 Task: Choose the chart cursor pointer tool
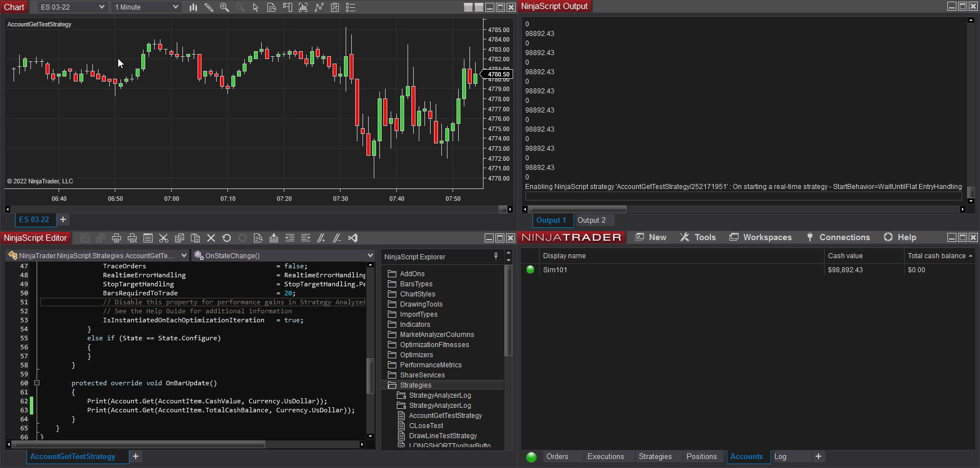point(256,7)
